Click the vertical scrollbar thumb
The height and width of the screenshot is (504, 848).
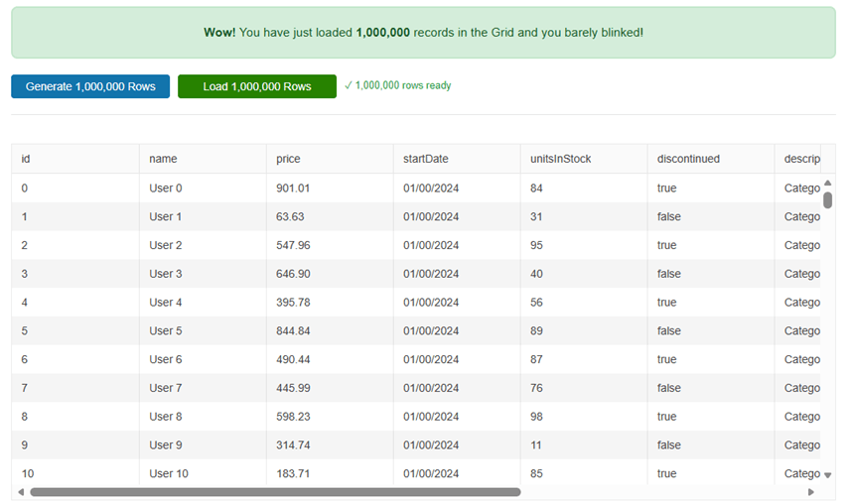[x=827, y=199]
